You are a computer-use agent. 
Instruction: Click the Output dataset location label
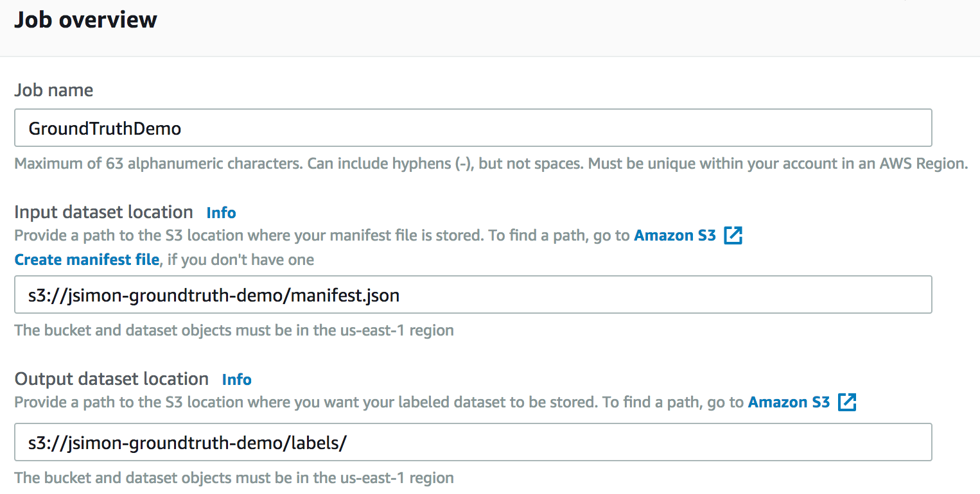tap(111, 379)
